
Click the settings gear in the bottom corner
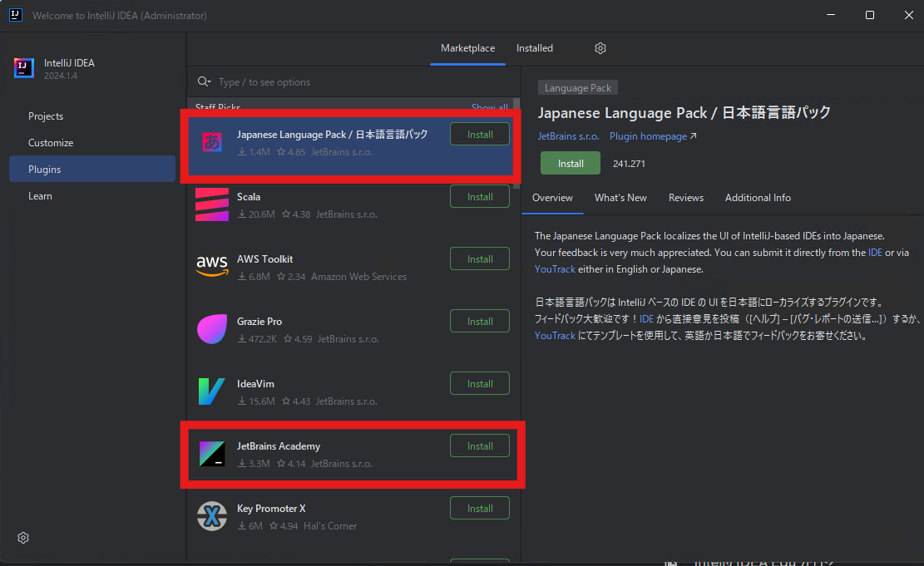coord(23,538)
